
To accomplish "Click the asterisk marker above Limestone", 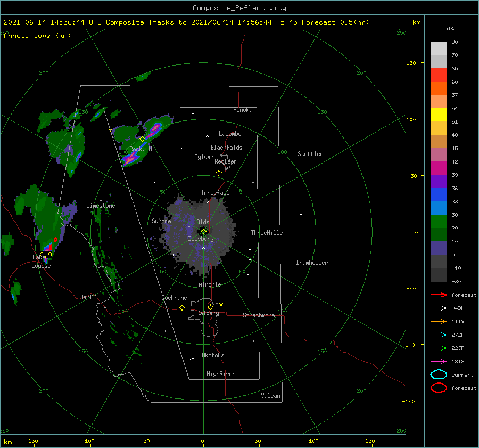I will click(x=101, y=201).
